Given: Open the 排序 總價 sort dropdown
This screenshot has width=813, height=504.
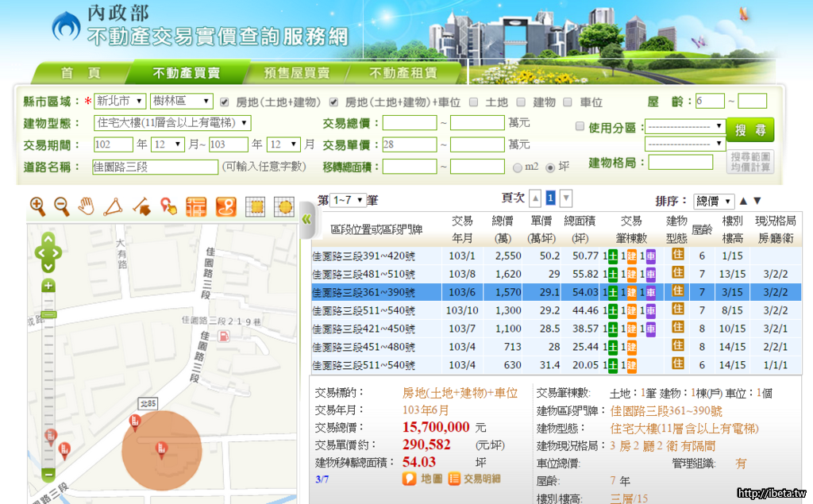Looking at the screenshot, I should tap(714, 201).
